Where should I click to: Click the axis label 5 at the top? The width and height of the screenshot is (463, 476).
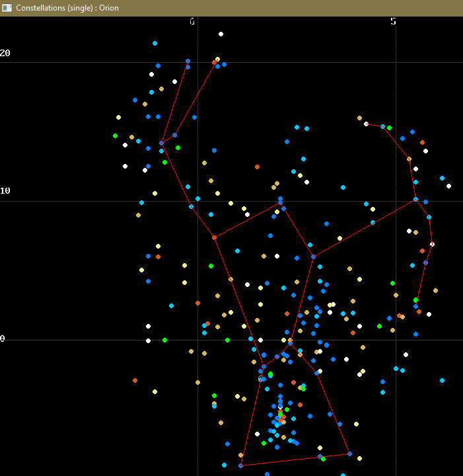[x=394, y=21]
